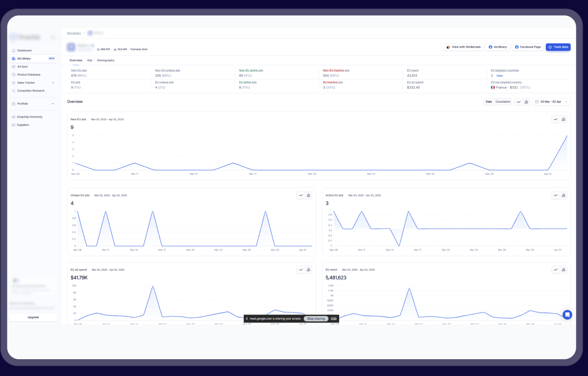Switch to the Demography tab
588x376 pixels.
tap(106, 60)
